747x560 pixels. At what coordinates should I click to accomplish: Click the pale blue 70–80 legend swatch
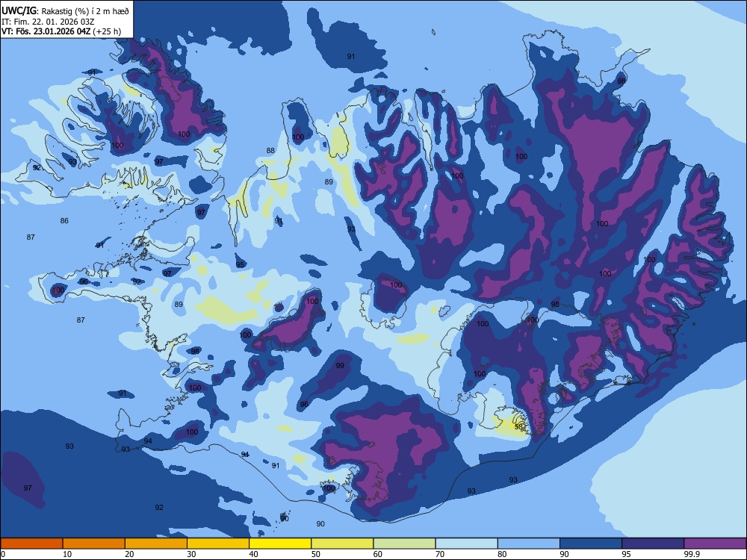(x=466, y=544)
